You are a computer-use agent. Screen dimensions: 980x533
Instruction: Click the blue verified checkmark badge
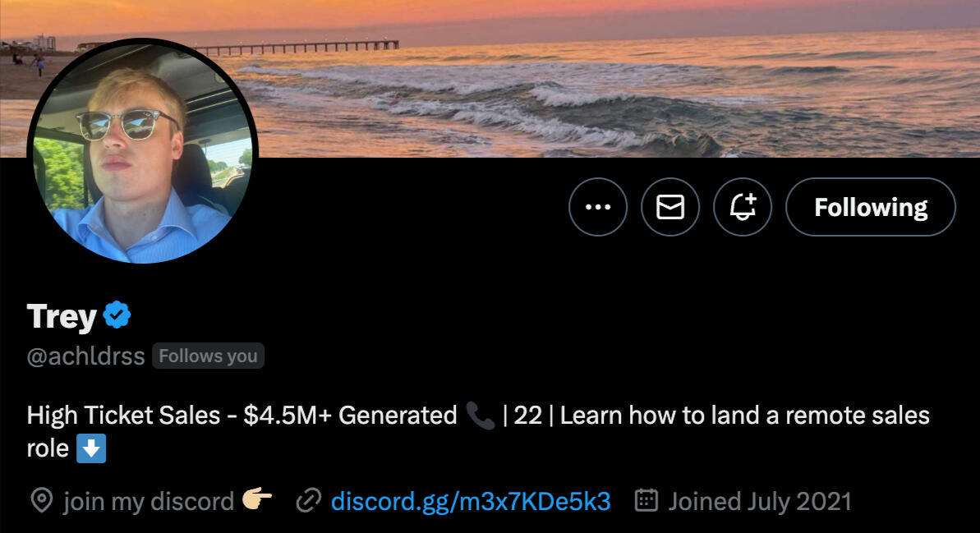click(117, 315)
